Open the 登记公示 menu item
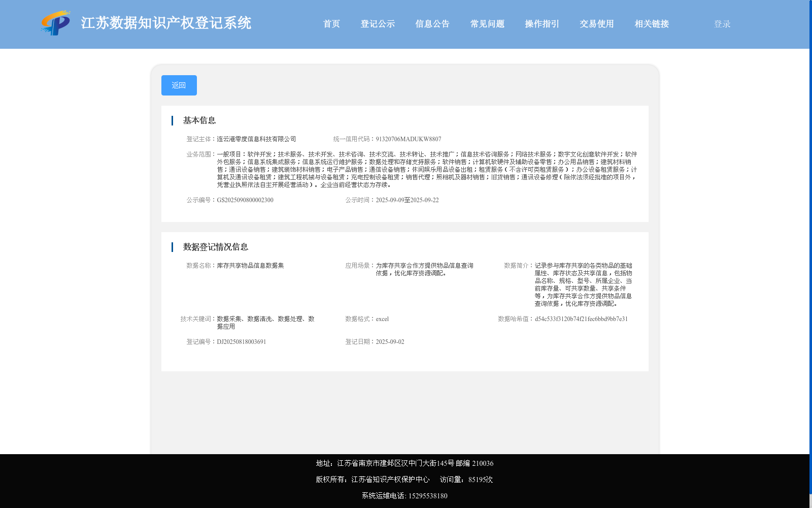This screenshot has width=812, height=508. (378, 24)
